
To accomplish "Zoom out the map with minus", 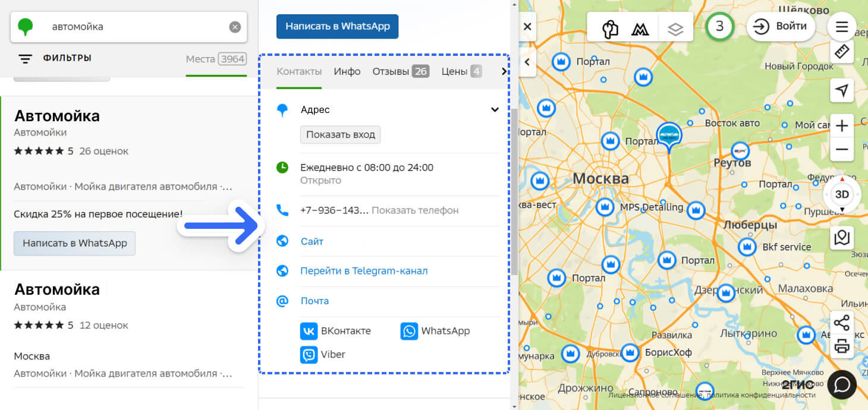I will 842,149.
